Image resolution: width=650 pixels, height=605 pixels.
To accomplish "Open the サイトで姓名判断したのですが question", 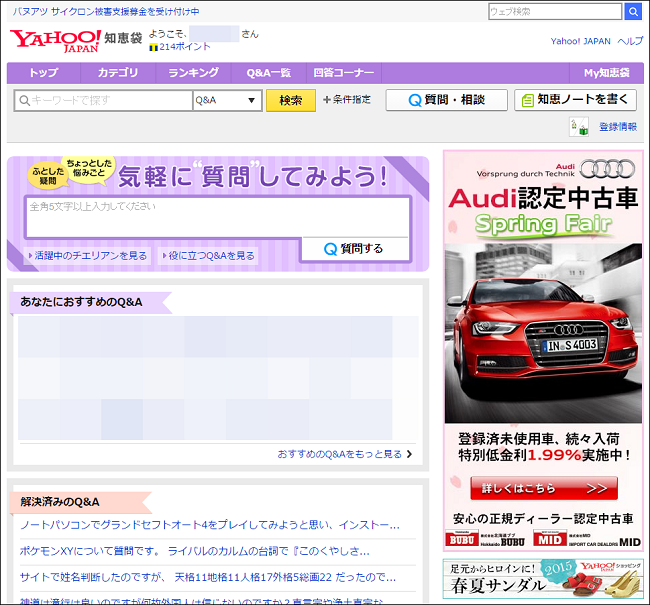I will point(208,577).
